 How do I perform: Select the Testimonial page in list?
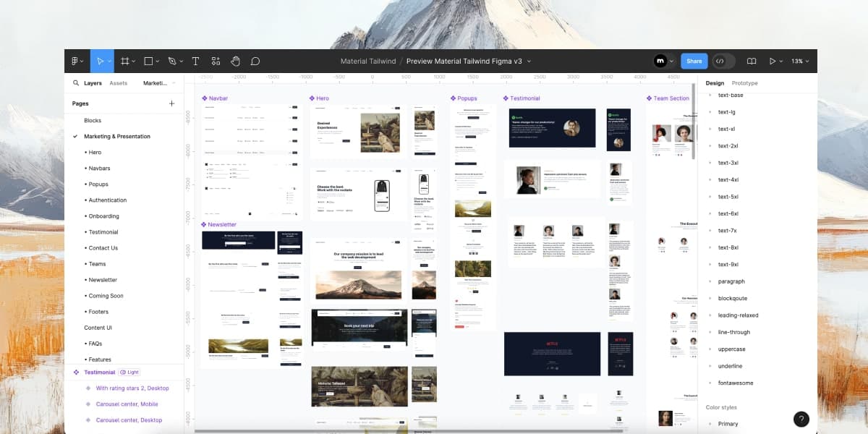[x=103, y=232]
